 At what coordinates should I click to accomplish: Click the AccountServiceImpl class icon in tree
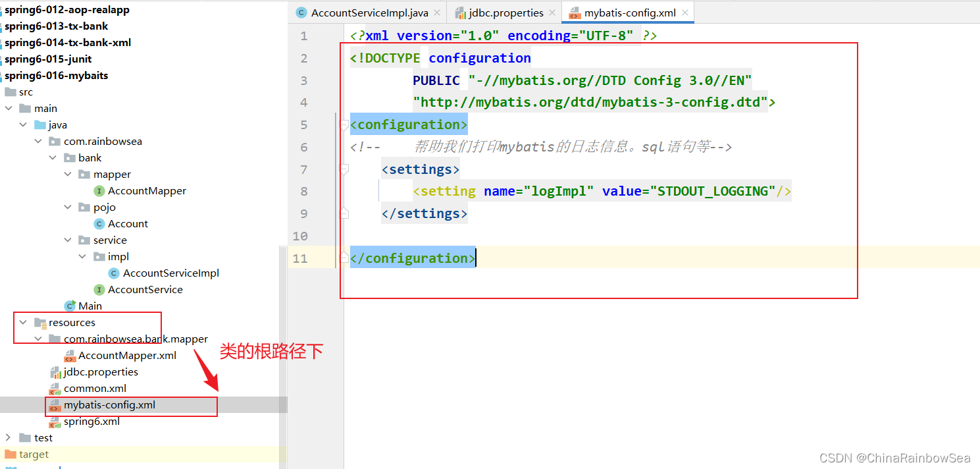coord(115,273)
